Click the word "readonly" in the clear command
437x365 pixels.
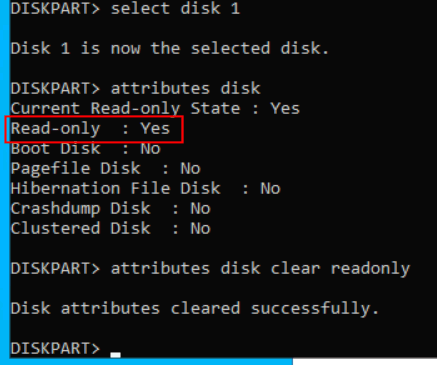370,268
